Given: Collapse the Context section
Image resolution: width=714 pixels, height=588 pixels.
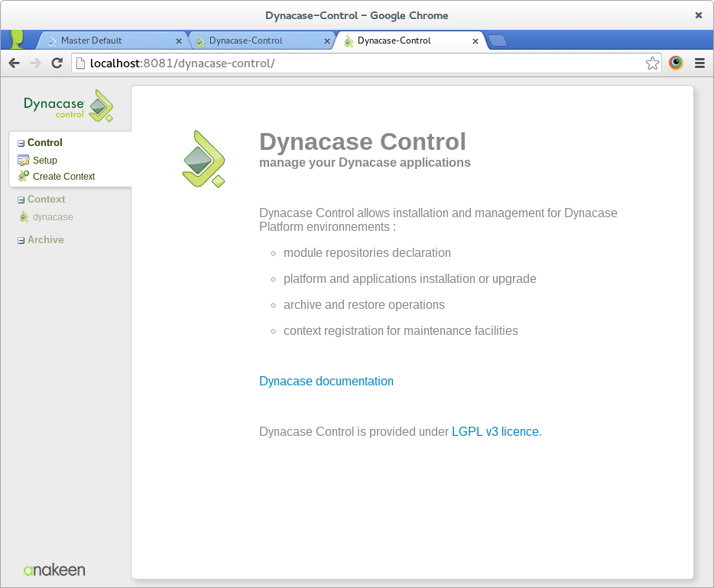Looking at the screenshot, I should click(x=21, y=200).
